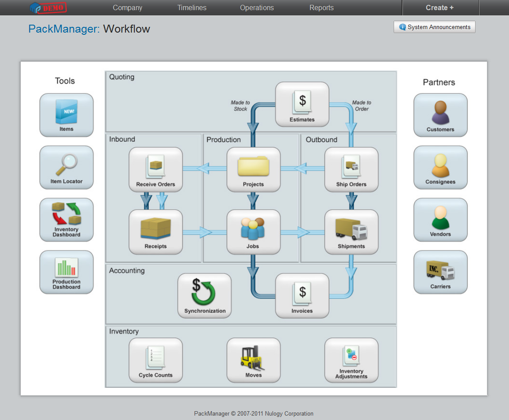Click the Receive Orders icon
This screenshot has height=420, width=509.
155,169
